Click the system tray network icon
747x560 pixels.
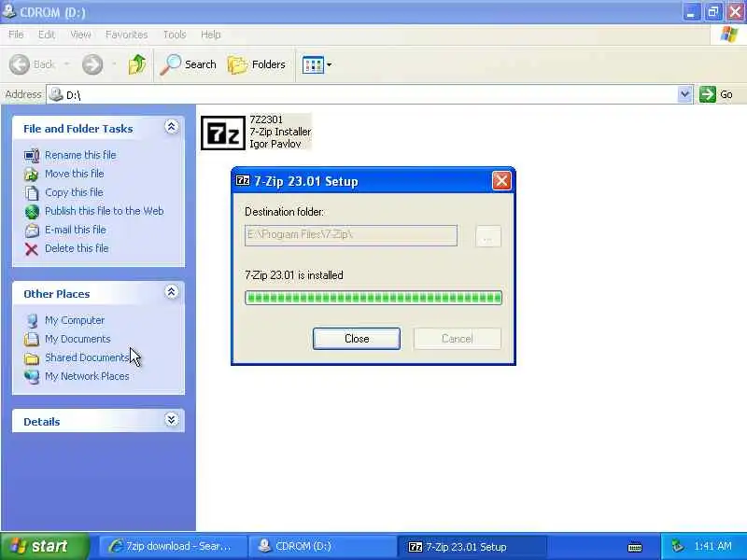pos(678,547)
